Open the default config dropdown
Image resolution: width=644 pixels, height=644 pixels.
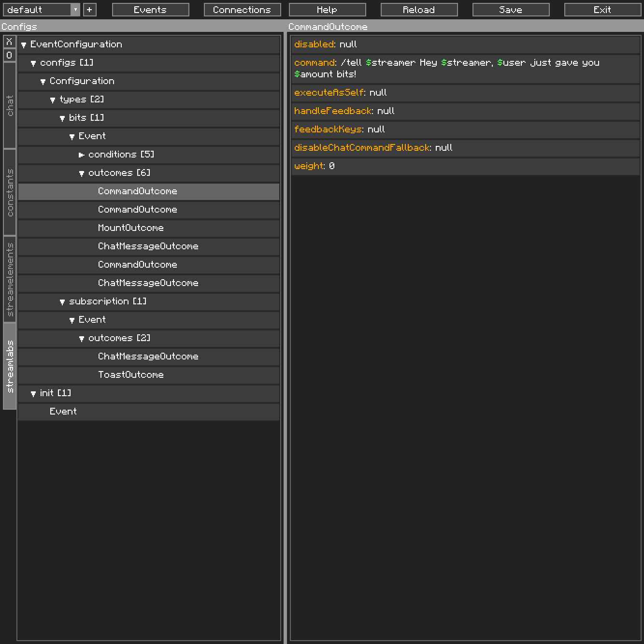point(76,9)
